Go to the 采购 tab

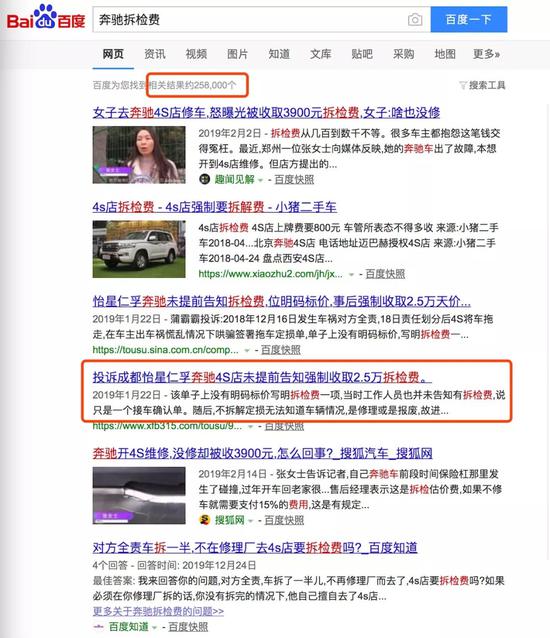tap(404, 54)
